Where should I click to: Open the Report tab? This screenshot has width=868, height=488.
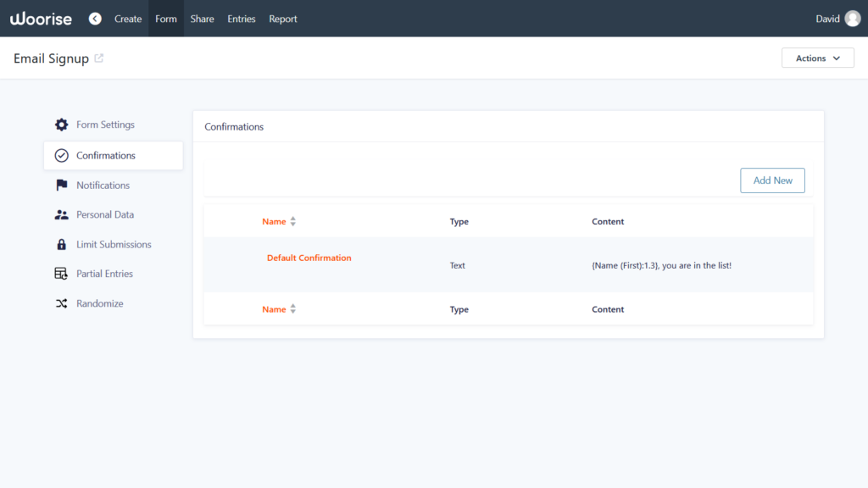coord(283,19)
